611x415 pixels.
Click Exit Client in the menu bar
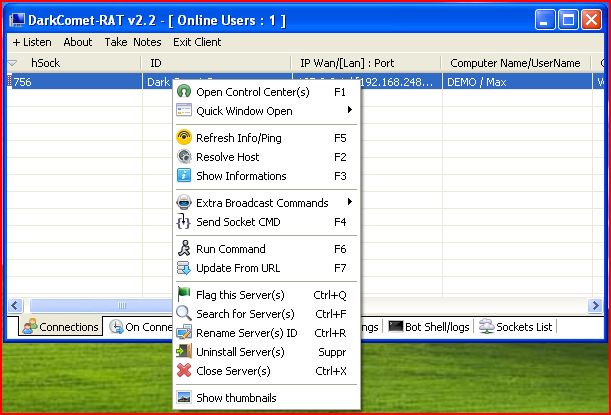tap(197, 42)
